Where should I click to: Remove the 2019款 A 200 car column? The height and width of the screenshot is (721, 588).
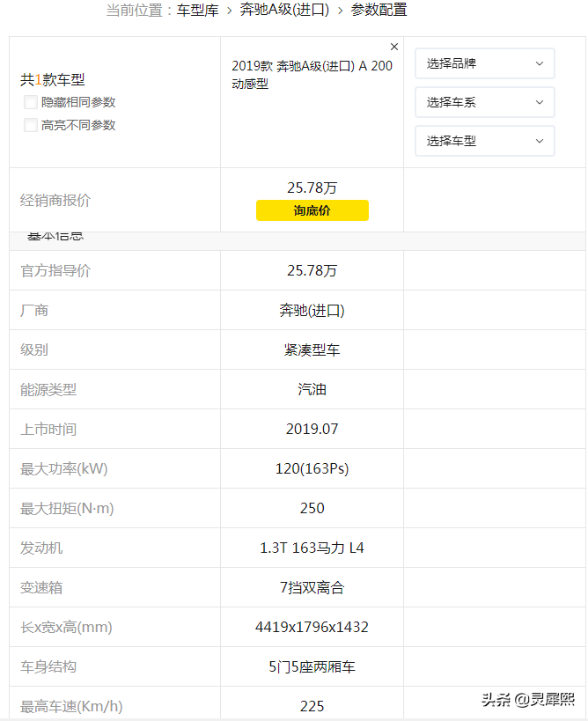coord(393,47)
